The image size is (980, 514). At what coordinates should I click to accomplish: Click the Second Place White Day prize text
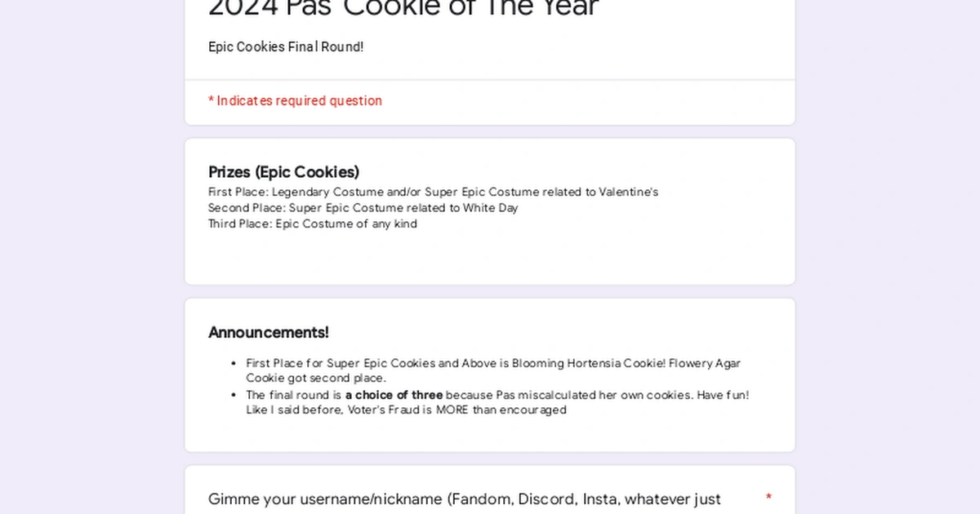point(363,208)
